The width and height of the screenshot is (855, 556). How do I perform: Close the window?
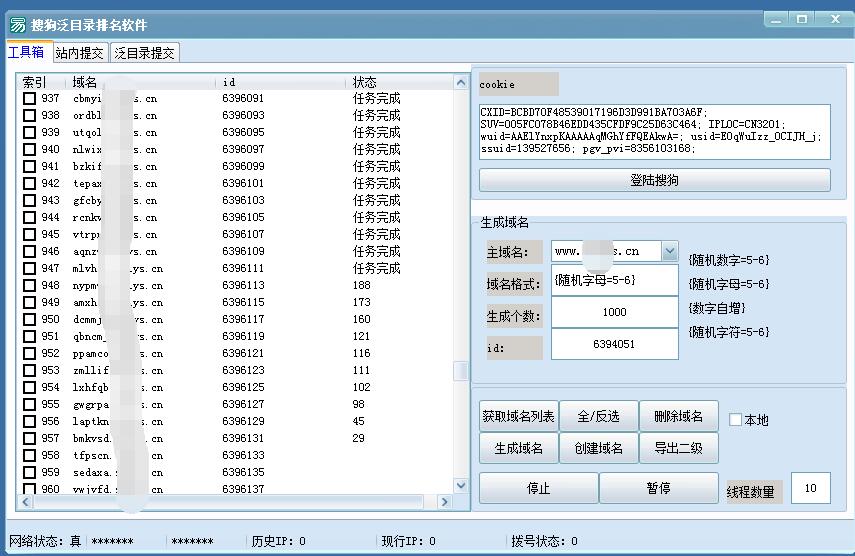click(x=835, y=20)
